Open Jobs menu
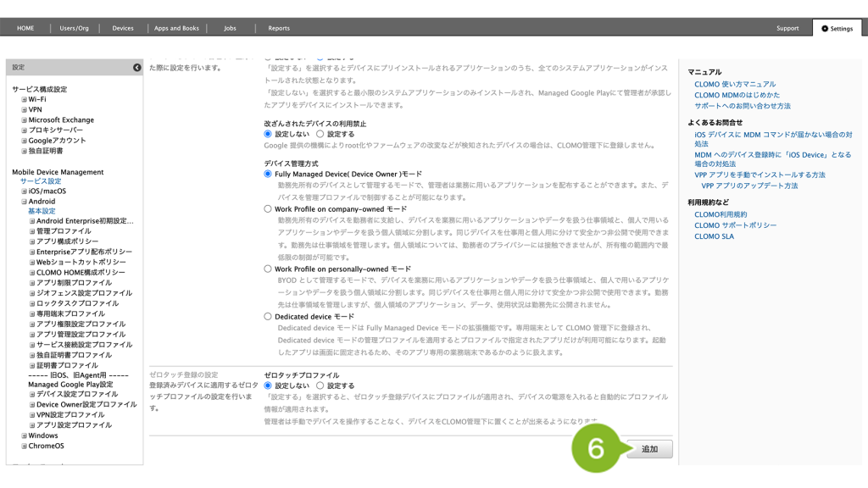The height and width of the screenshot is (488, 868). point(231,28)
